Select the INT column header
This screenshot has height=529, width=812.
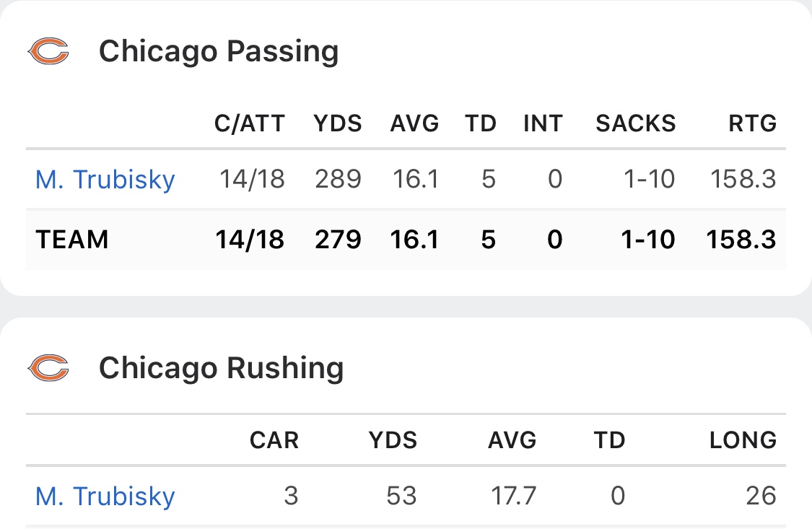(x=543, y=123)
